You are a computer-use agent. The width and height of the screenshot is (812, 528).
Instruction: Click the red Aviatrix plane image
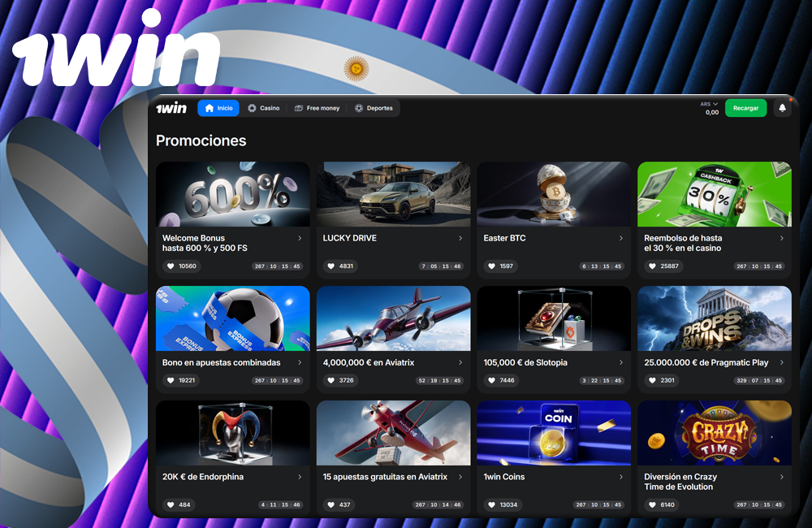tap(393, 433)
